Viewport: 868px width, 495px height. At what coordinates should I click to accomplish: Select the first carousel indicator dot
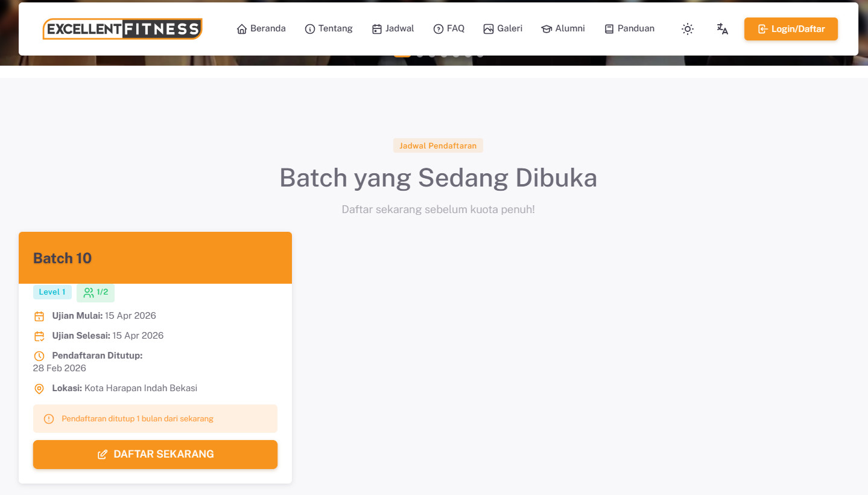[402, 54]
